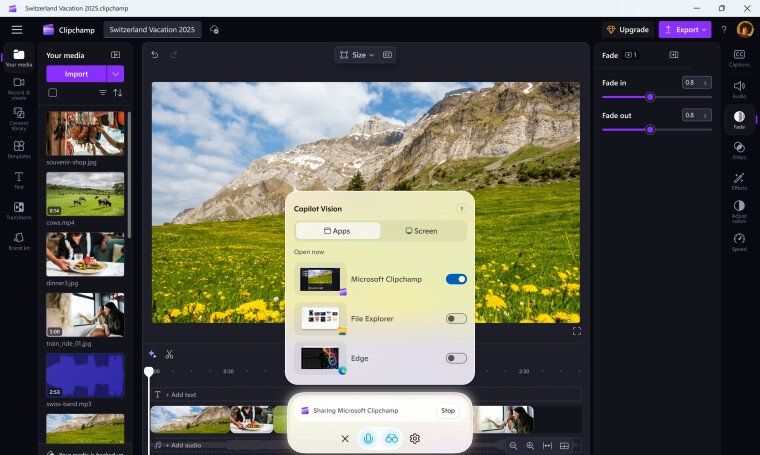Adjust the Fade in slider

click(x=650, y=97)
